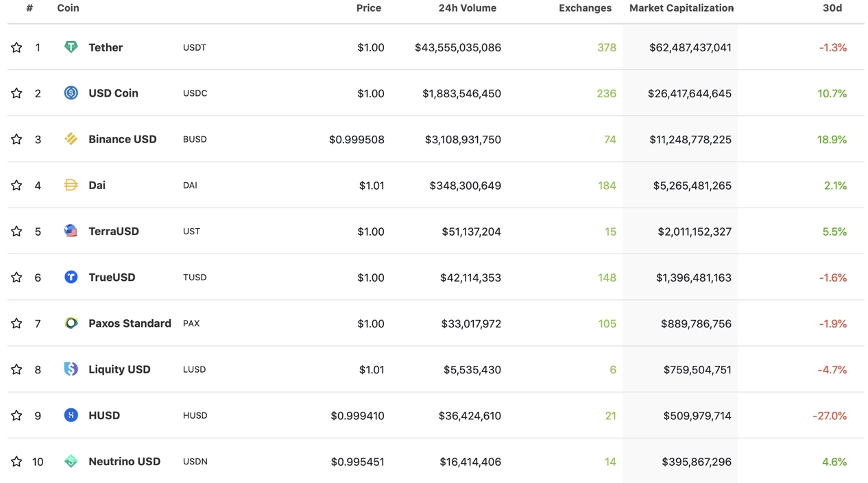Click the $26,417,644,645 market cap
The height and width of the screenshot is (483, 868).
click(690, 93)
